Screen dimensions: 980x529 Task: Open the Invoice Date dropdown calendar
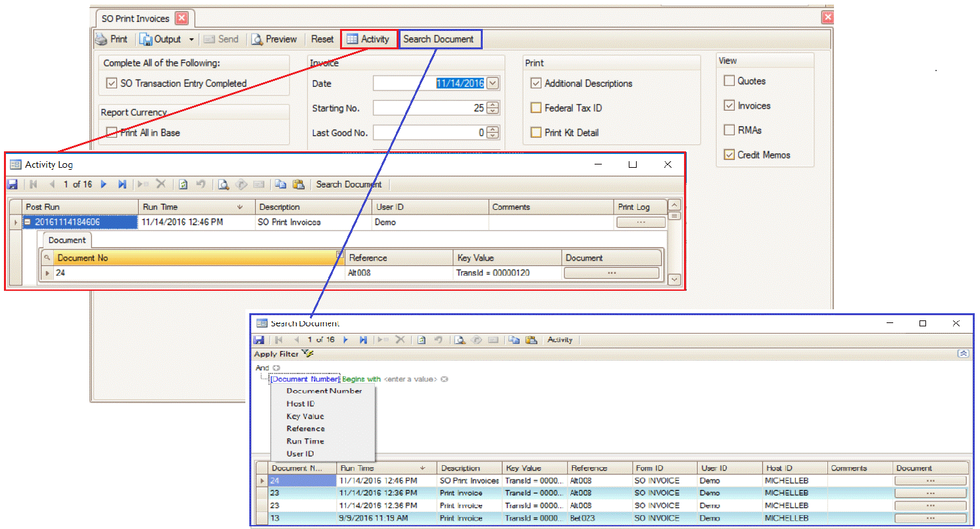pos(493,84)
